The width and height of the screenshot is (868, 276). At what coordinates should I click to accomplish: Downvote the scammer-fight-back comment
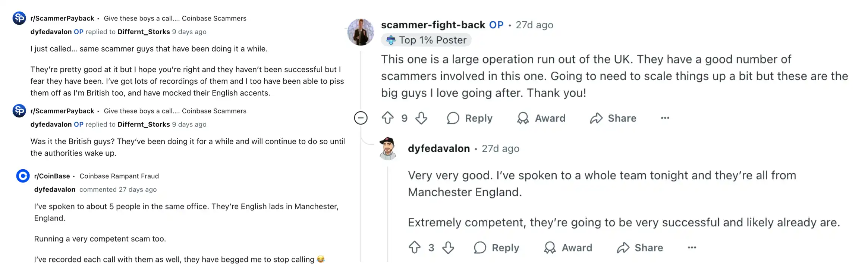[421, 118]
